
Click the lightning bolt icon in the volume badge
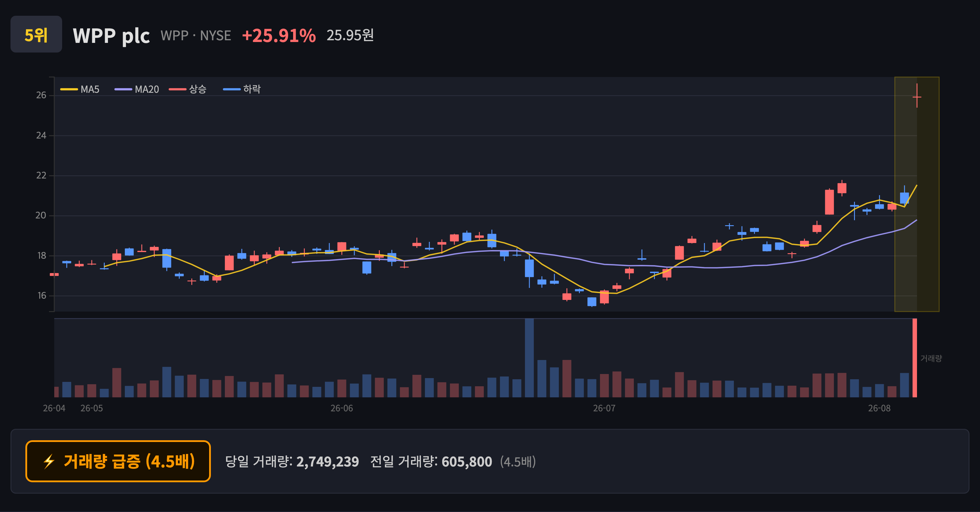49,462
